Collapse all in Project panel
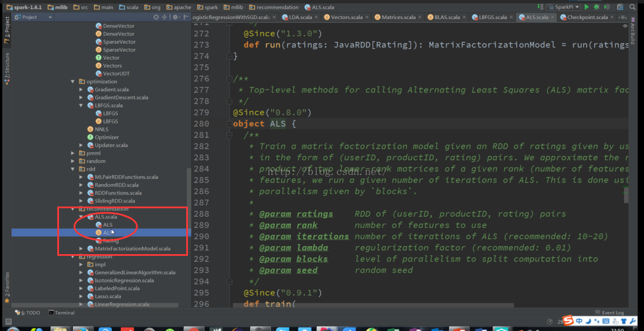Screen dimensions: 644x331 pyautogui.click(x=164, y=17)
